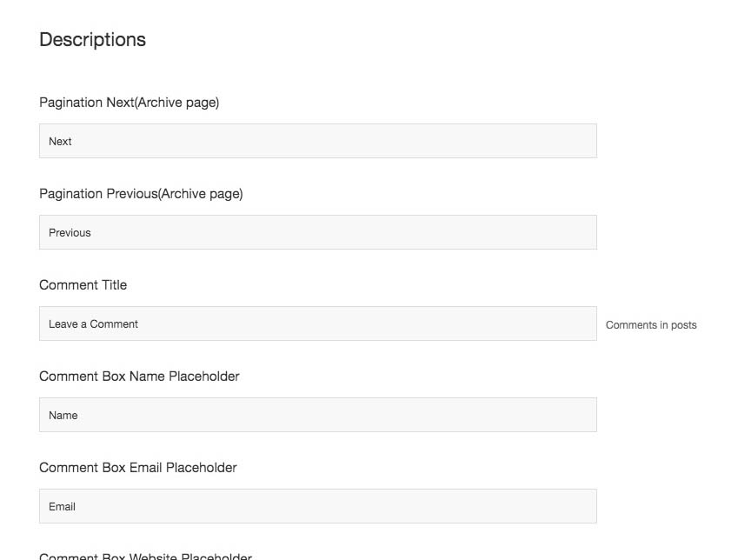Click the Descriptions section heading

(x=92, y=40)
